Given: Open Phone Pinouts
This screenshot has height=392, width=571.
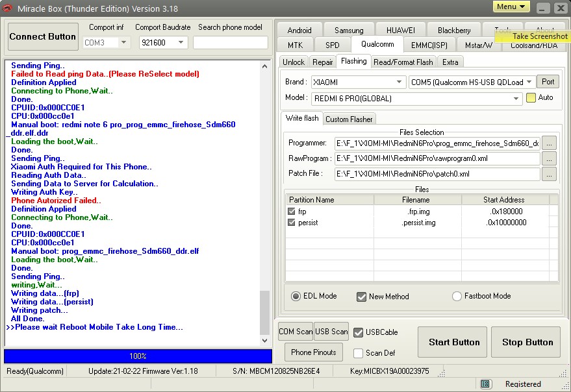Looking at the screenshot, I should tap(314, 352).
